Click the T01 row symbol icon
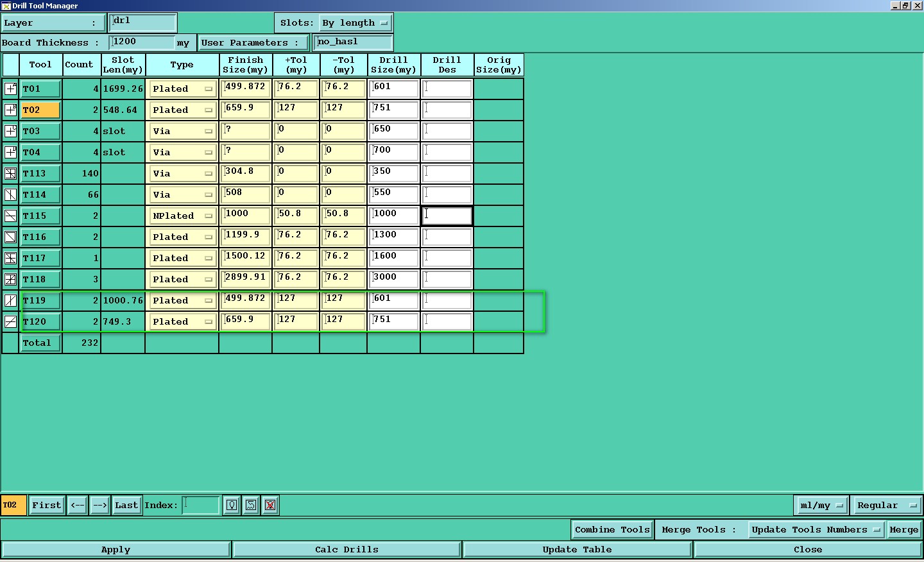Viewport: 924px width, 562px height. click(10, 89)
